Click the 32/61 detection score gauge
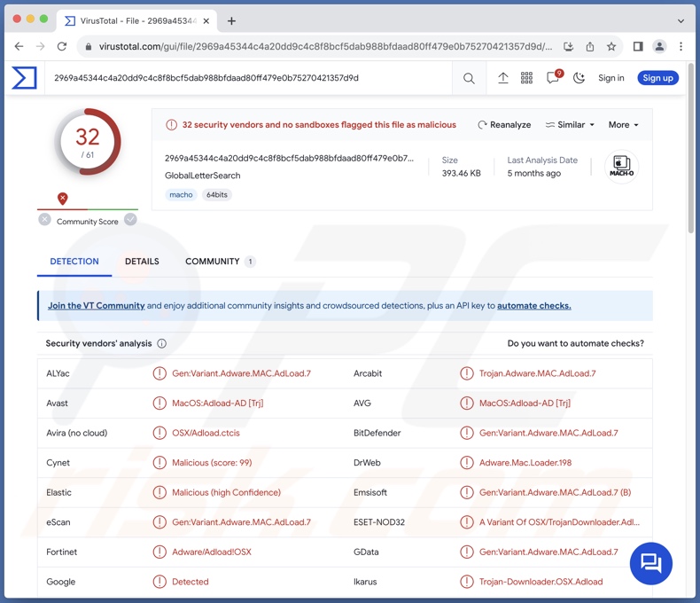The image size is (700, 603). [88, 142]
